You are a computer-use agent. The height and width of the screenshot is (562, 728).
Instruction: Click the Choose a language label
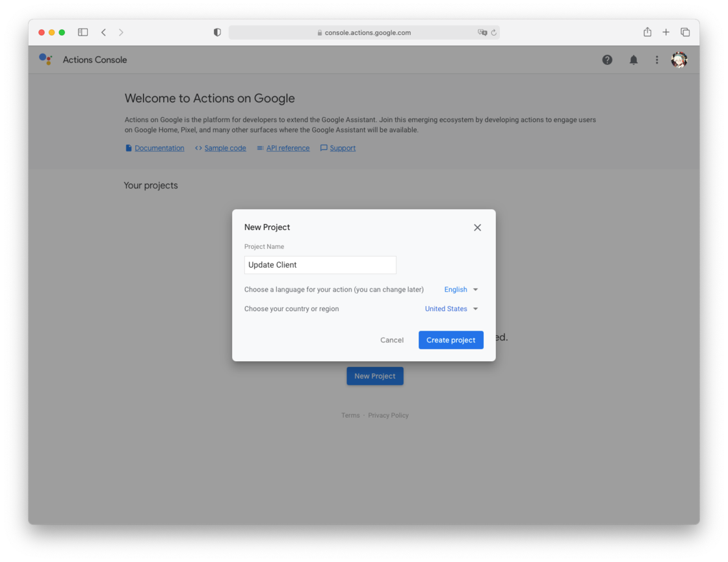pos(334,290)
